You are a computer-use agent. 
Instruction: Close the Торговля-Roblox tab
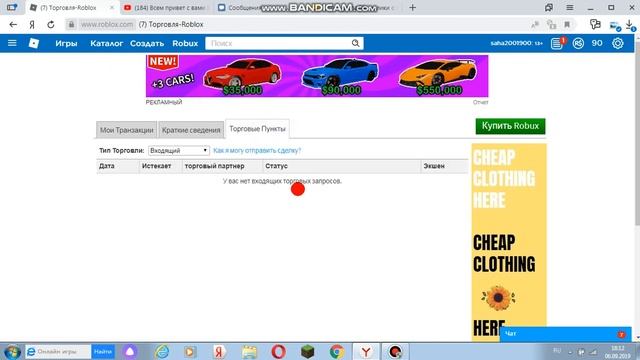coord(112,8)
